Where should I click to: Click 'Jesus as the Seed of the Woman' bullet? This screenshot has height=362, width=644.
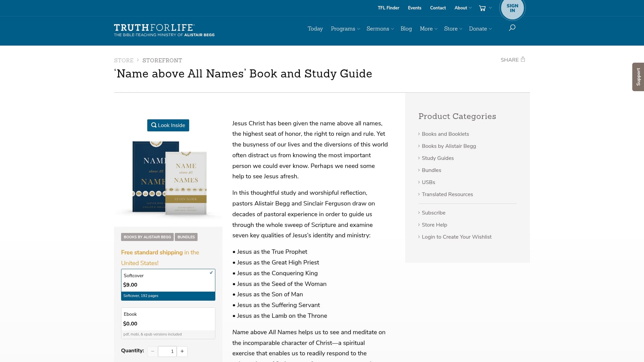click(x=282, y=284)
